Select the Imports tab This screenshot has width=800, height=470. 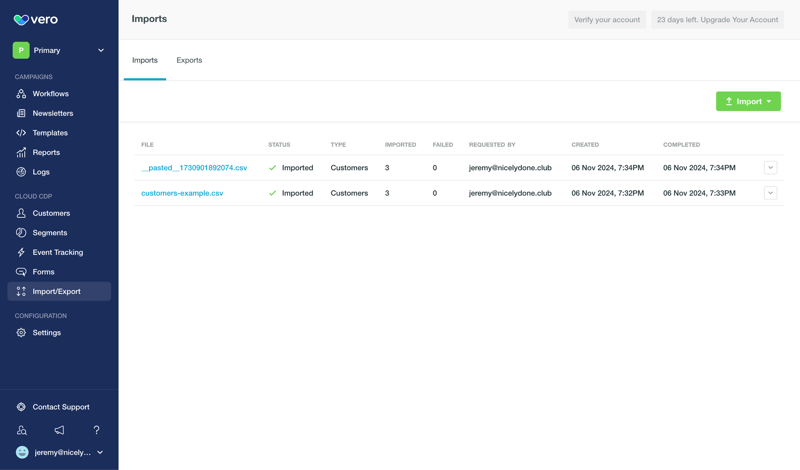click(145, 60)
